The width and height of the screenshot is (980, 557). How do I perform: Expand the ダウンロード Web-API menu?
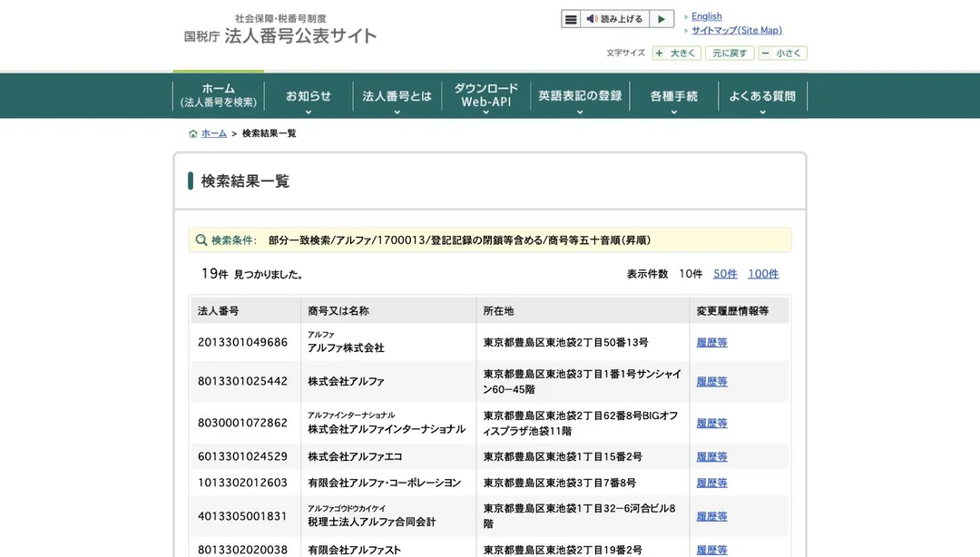click(485, 96)
